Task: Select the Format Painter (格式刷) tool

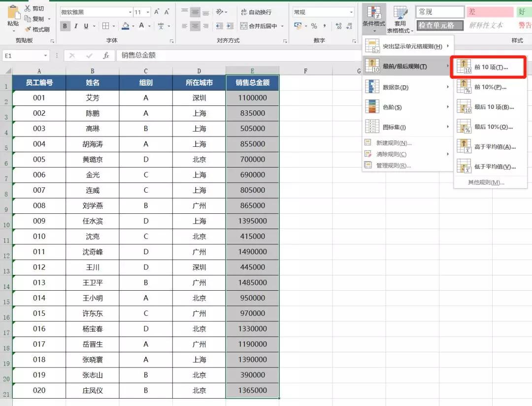Action: pyautogui.click(x=28, y=30)
